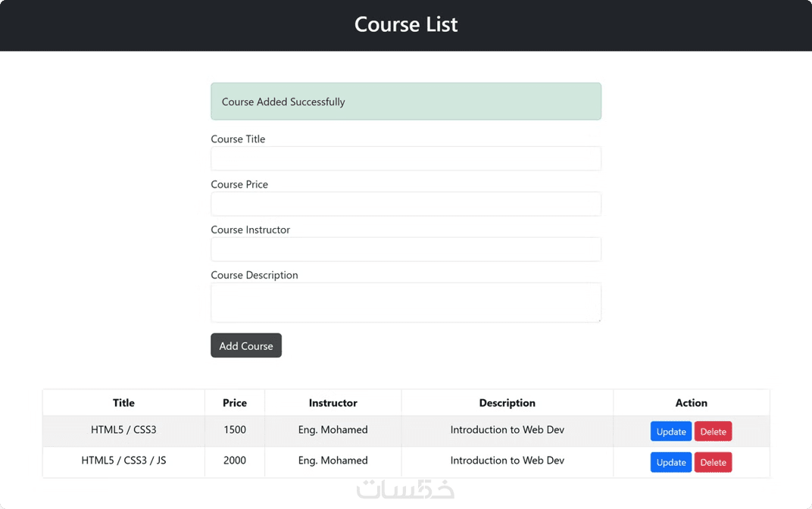812x509 pixels.
Task: Select the Price column header
Action: (x=235, y=403)
